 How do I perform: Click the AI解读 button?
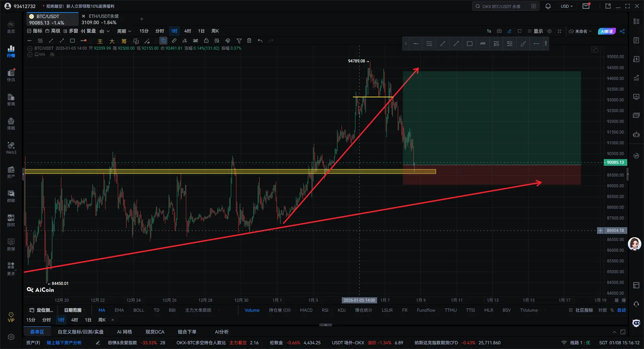(x=607, y=31)
